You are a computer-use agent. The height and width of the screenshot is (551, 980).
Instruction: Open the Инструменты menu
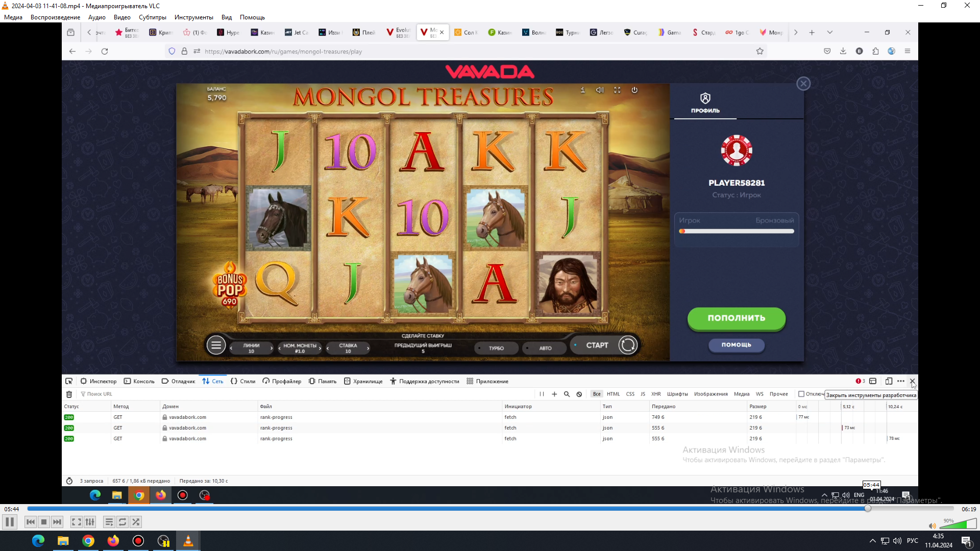tap(193, 17)
